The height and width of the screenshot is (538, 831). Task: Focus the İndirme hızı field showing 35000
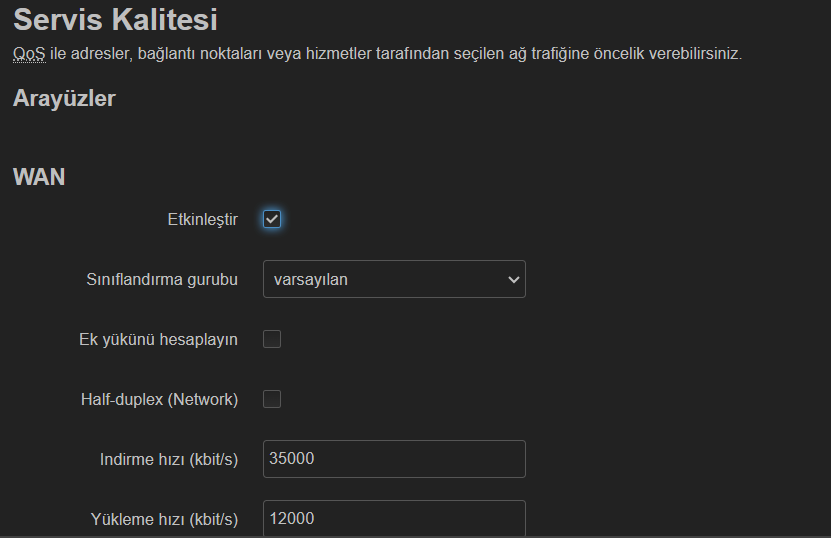tap(394, 459)
